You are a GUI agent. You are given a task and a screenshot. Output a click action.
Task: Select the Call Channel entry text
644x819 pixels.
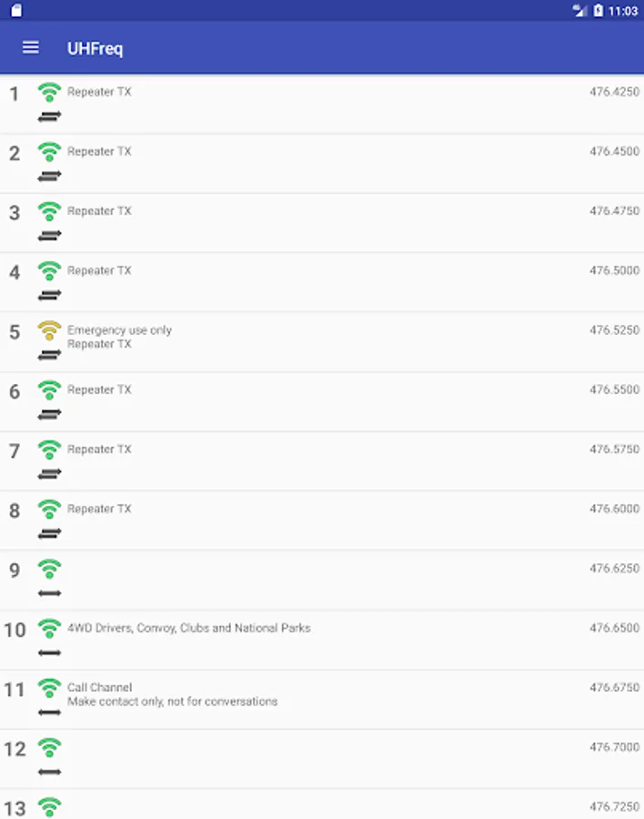[x=100, y=688]
